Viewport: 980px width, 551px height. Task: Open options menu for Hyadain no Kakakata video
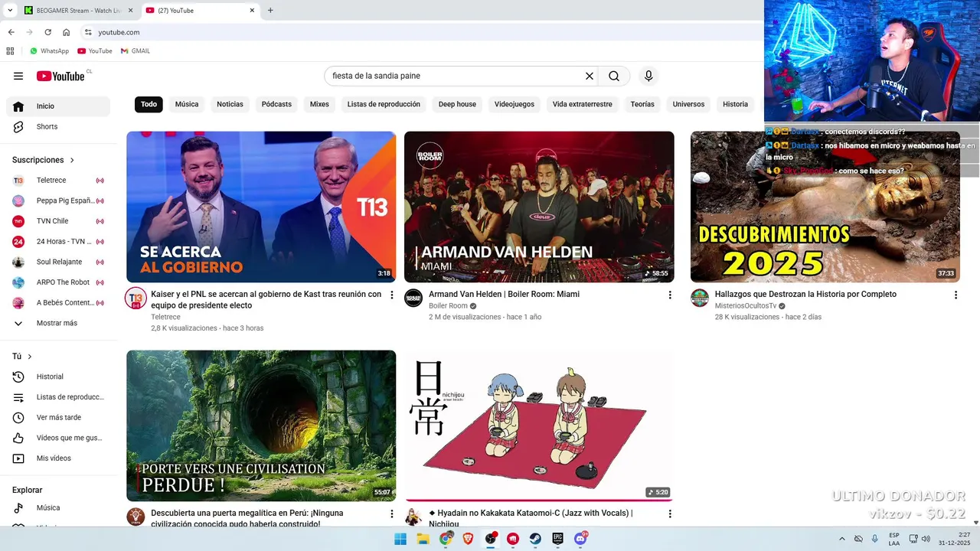click(670, 514)
